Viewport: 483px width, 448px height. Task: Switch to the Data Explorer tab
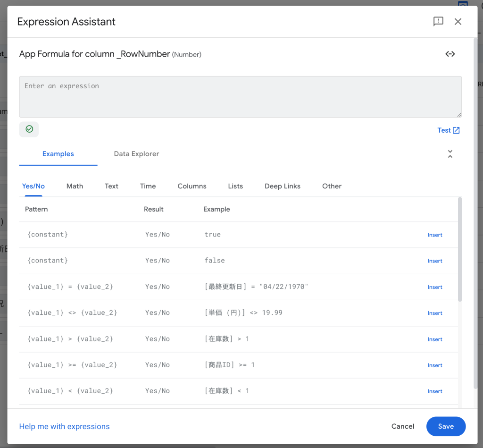coord(136,154)
